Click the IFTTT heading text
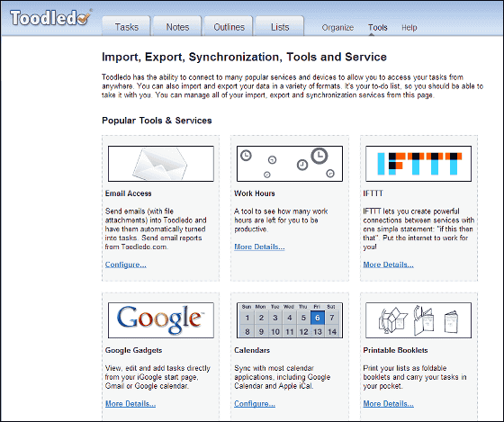The width and height of the screenshot is (504, 422). 373,193
